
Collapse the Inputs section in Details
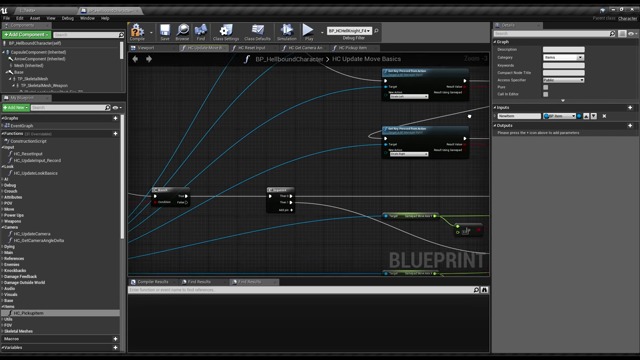[495, 108]
